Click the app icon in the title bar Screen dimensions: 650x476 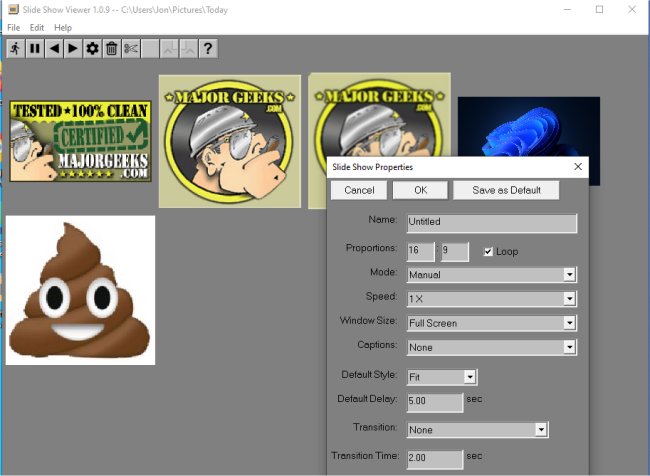(13, 9)
